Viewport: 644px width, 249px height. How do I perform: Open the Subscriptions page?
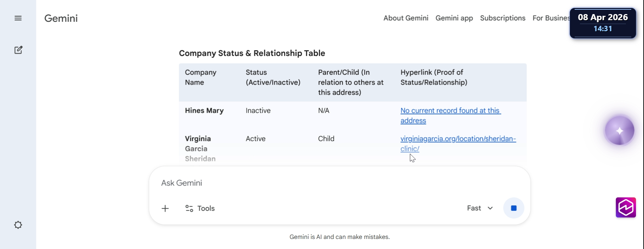502,18
